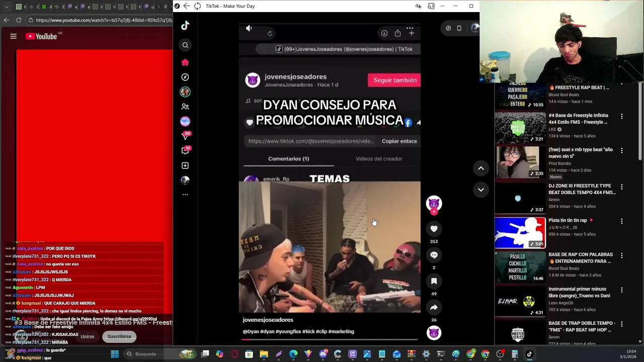Open File Explorer from the taskbar

pyautogui.click(x=264, y=354)
